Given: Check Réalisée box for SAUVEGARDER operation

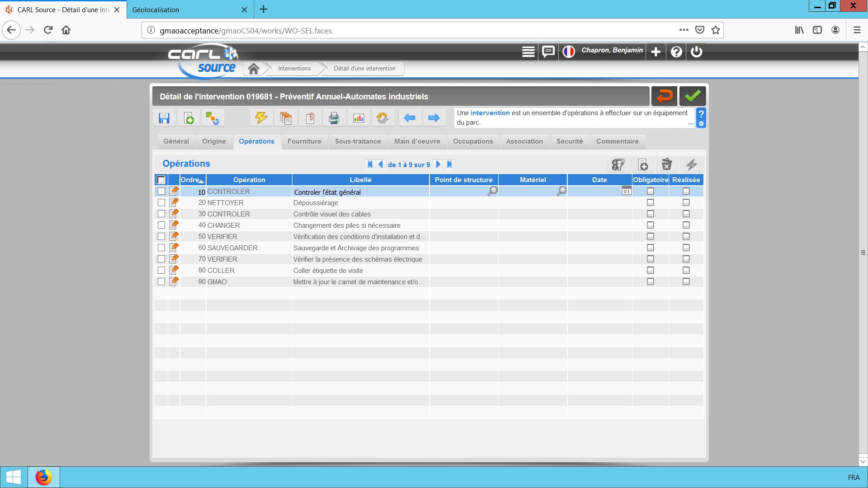Looking at the screenshot, I should 686,248.
